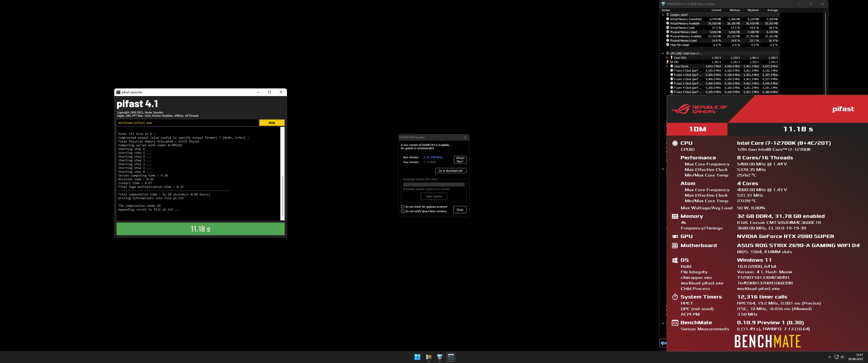868x363 pixels.
Task: Click the 12,316 timer calls text
Action: pyautogui.click(x=762, y=297)
